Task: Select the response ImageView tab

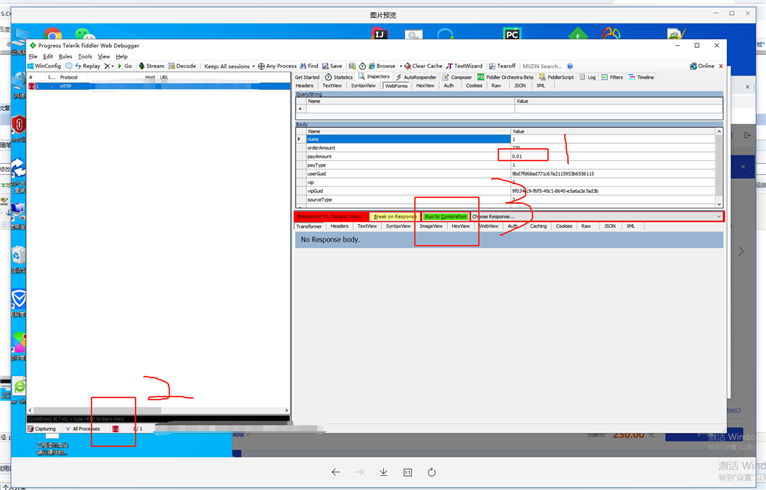Action: coord(431,226)
